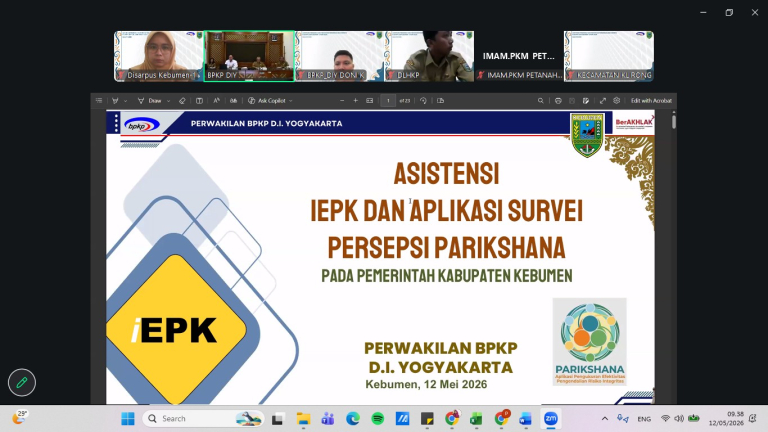Select BPKP DIY participant video
The image size is (768, 432).
pyautogui.click(x=249, y=56)
